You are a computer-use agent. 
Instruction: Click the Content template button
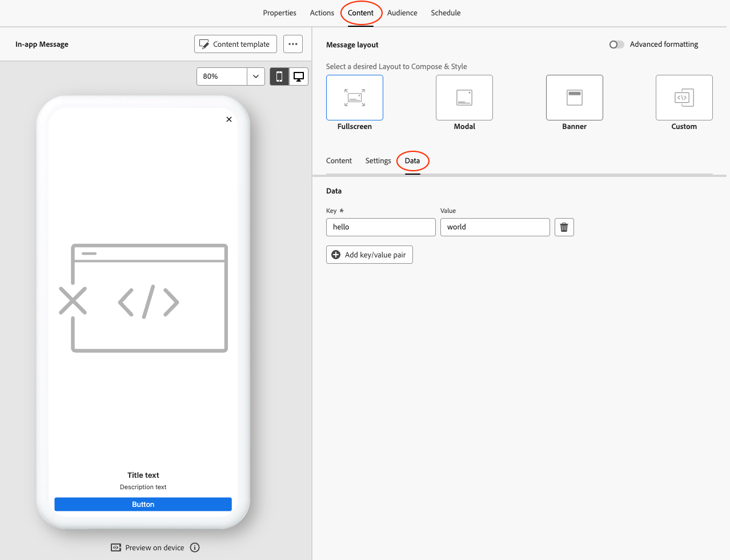pyautogui.click(x=235, y=44)
